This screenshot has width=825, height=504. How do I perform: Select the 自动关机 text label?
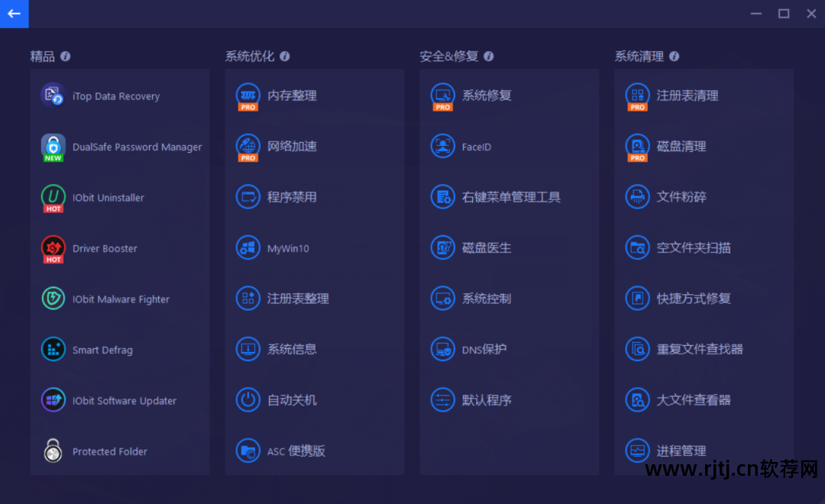pyautogui.click(x=292, y=400)
